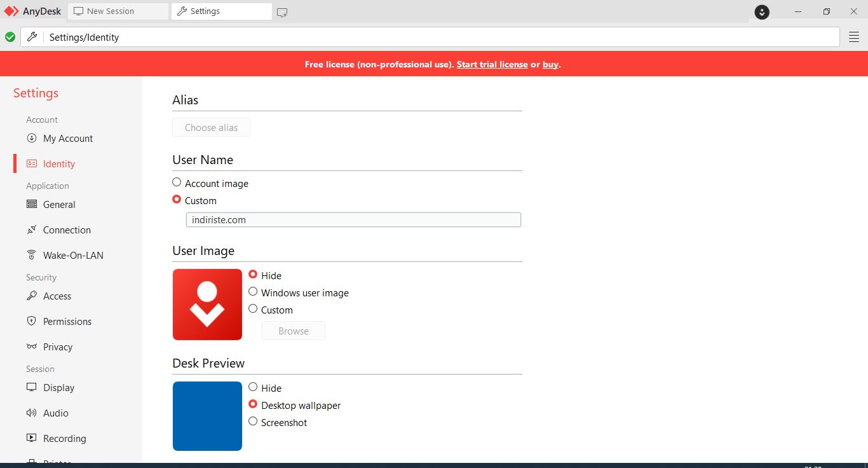Viewport: 868px width, 468px height.
Task: Open Wake-On-LAN settings page
Action: click(73, 255)
